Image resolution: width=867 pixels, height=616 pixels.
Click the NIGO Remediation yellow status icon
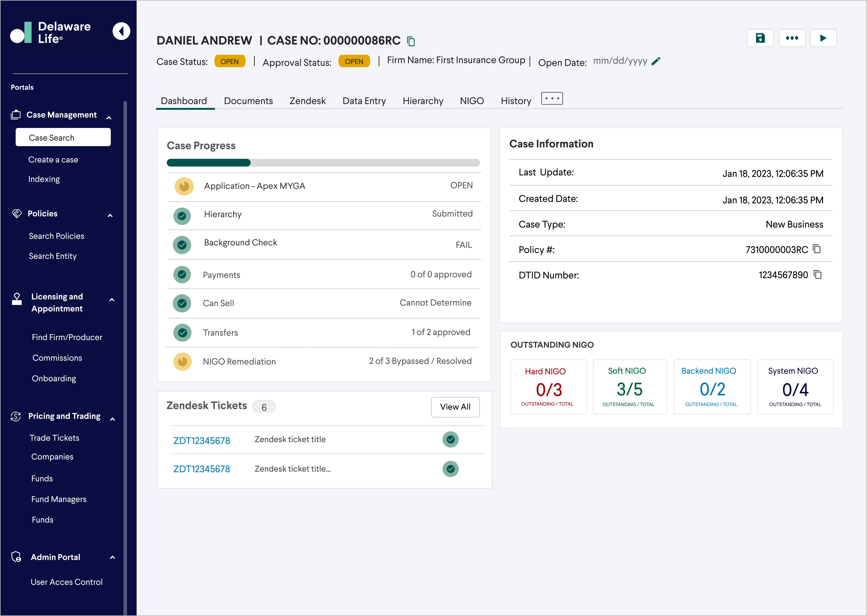coord(183,362)
